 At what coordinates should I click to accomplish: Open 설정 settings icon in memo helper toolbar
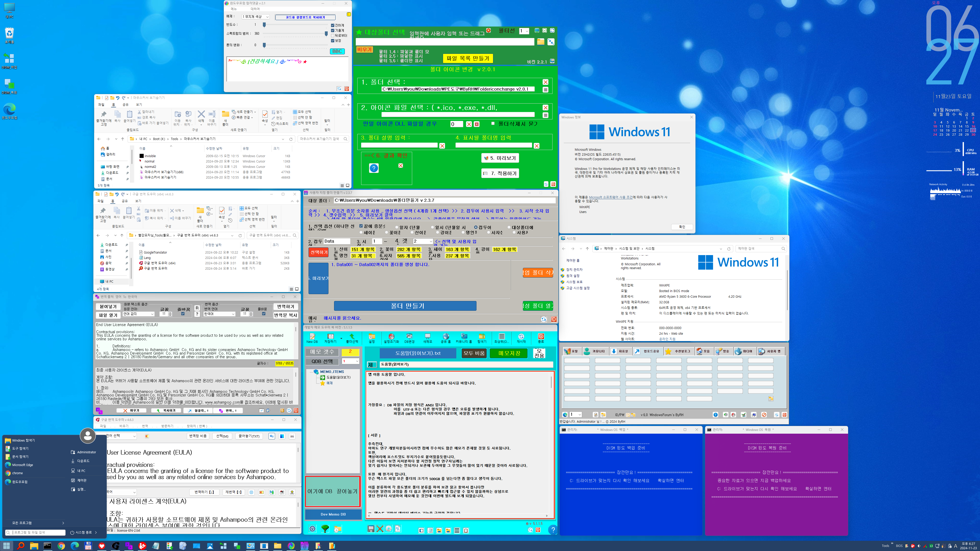tap(372, 338)
